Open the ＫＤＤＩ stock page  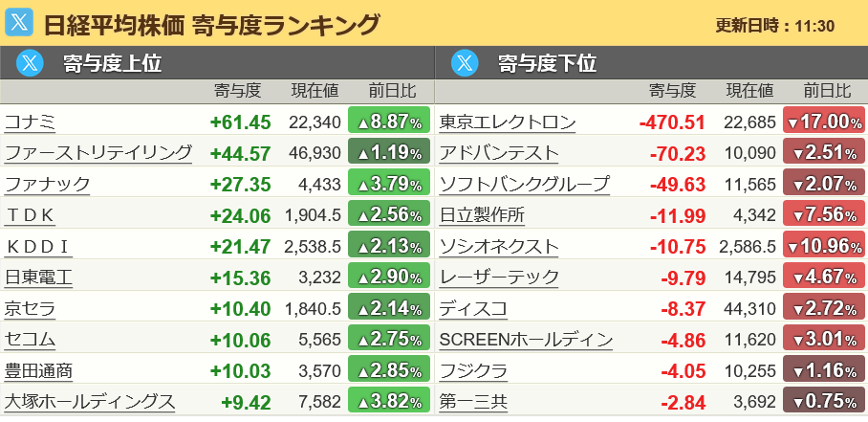point(38,246)
